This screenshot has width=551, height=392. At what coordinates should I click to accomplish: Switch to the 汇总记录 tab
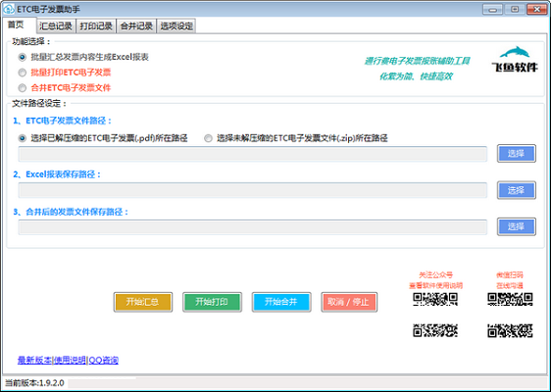tap(56, 26)
